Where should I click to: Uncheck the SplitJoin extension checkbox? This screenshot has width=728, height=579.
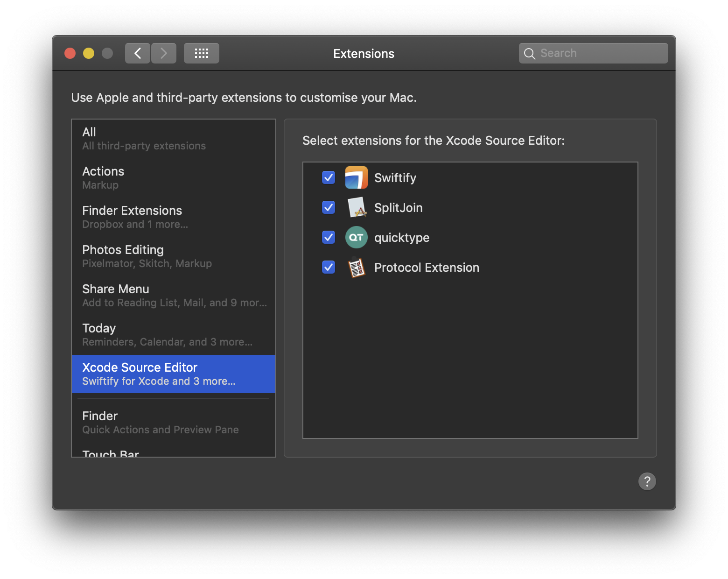[x=329, y=207]
